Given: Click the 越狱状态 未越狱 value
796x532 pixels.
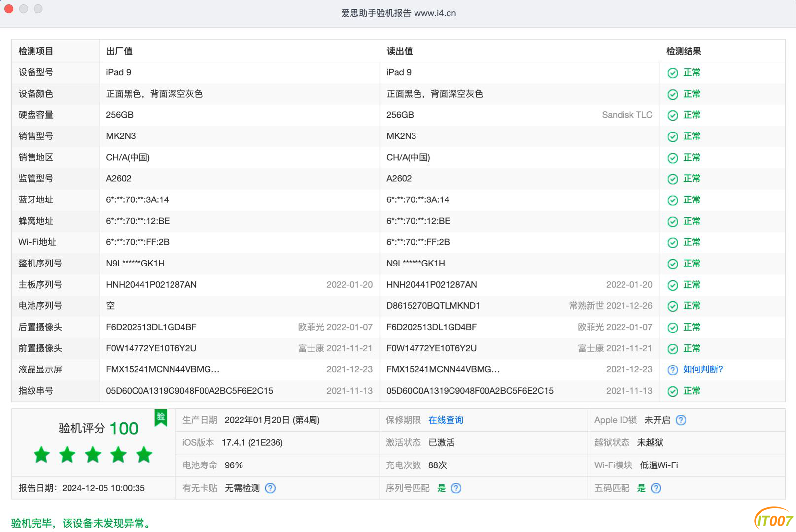Looking at the screenshot, I should (x=650, y=442).
